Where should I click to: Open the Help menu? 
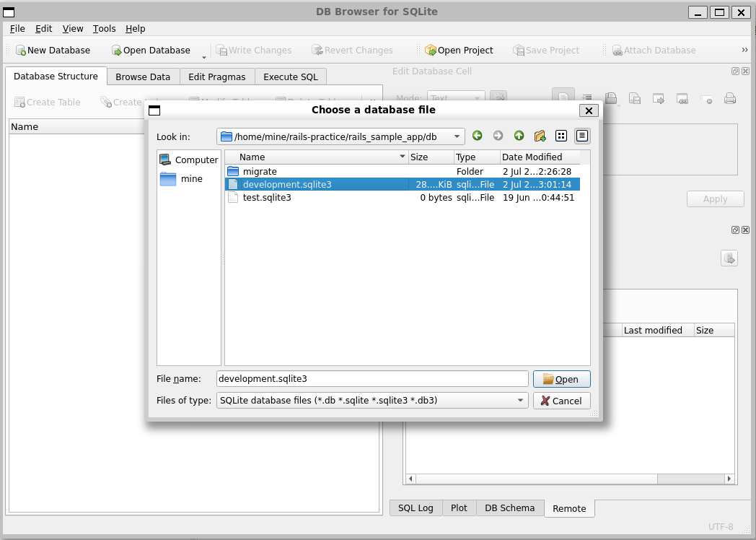(136, 28)
